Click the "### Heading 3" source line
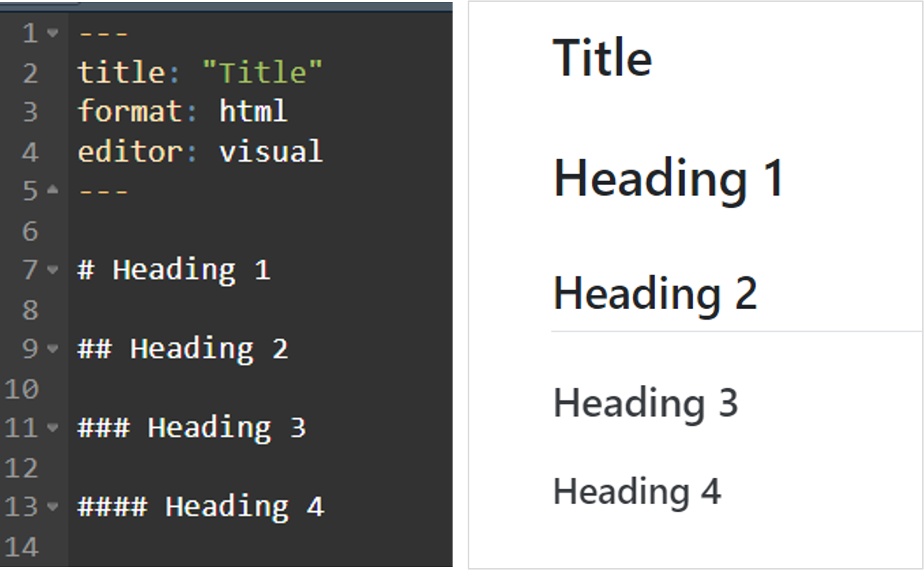Image resolution: width=924 pixels, height=570 pixels. pyautogui.click(x=191, y=428)
